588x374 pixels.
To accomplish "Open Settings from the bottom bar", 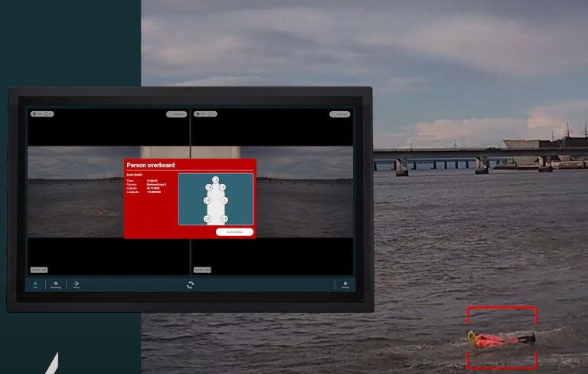I will (345, 285).
